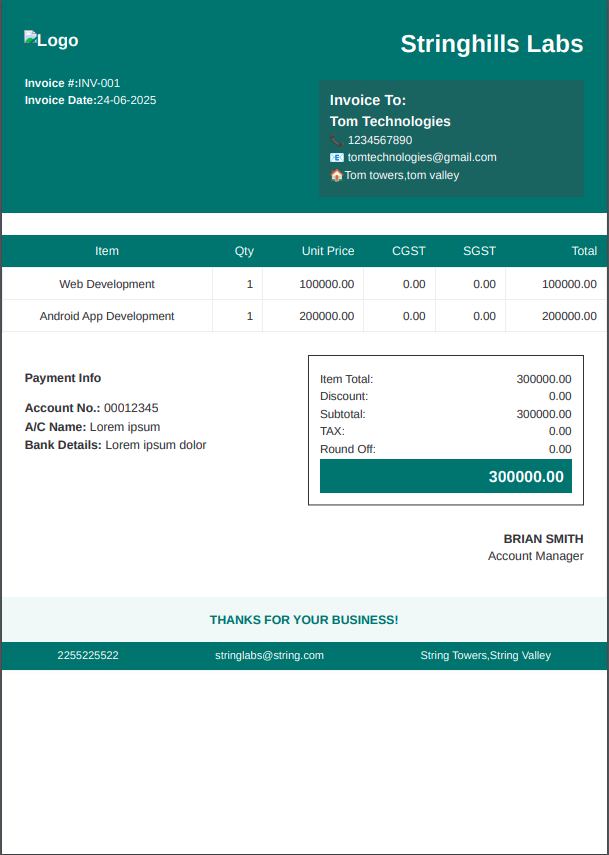Click the String Towers,String Valley footer address
Image resolution: width=609 pixels, height=855 pixels.
pyautogui.click(x=485, y=656)
